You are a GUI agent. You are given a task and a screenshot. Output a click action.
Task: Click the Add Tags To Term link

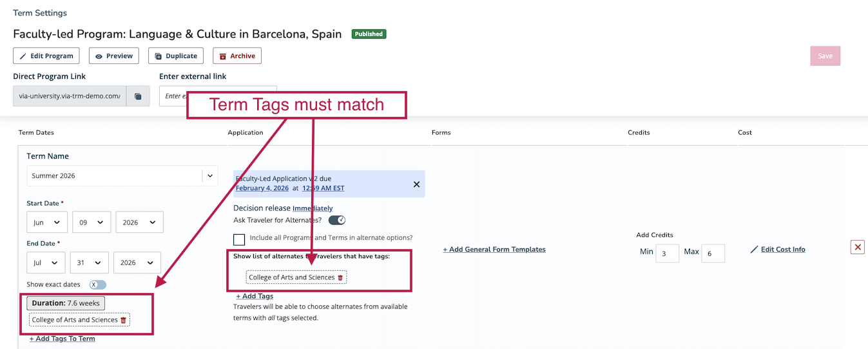tap(63, 339)
